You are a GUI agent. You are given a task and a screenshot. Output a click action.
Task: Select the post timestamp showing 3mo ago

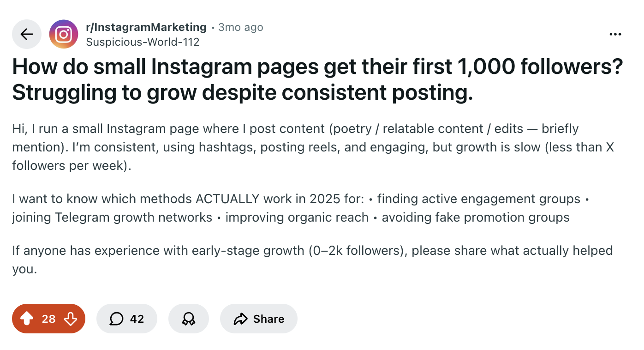[240, 27]
